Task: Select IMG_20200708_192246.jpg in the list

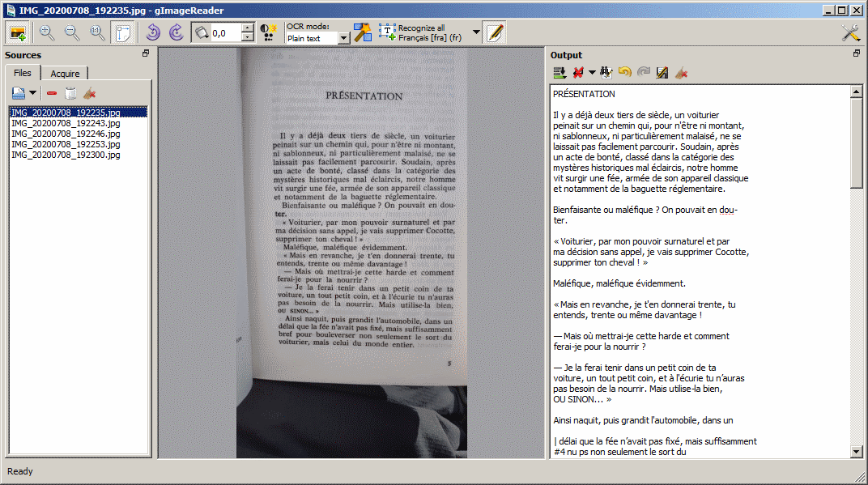Action: 78,134
